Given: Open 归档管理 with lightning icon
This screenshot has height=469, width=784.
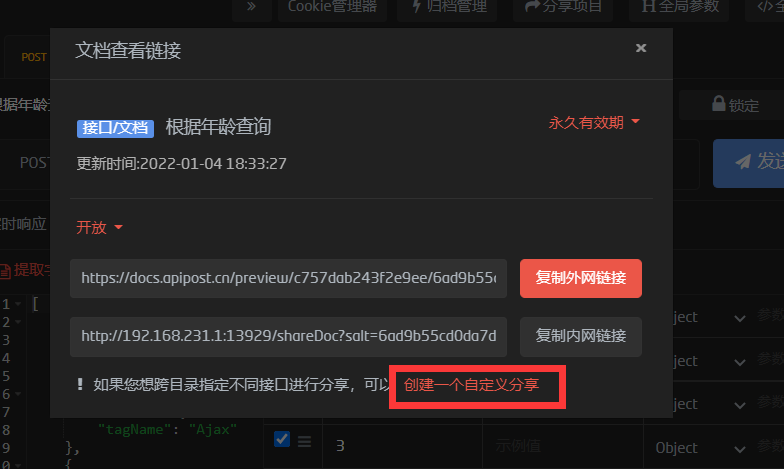Looking at the screenshot, I should (447, 7).
